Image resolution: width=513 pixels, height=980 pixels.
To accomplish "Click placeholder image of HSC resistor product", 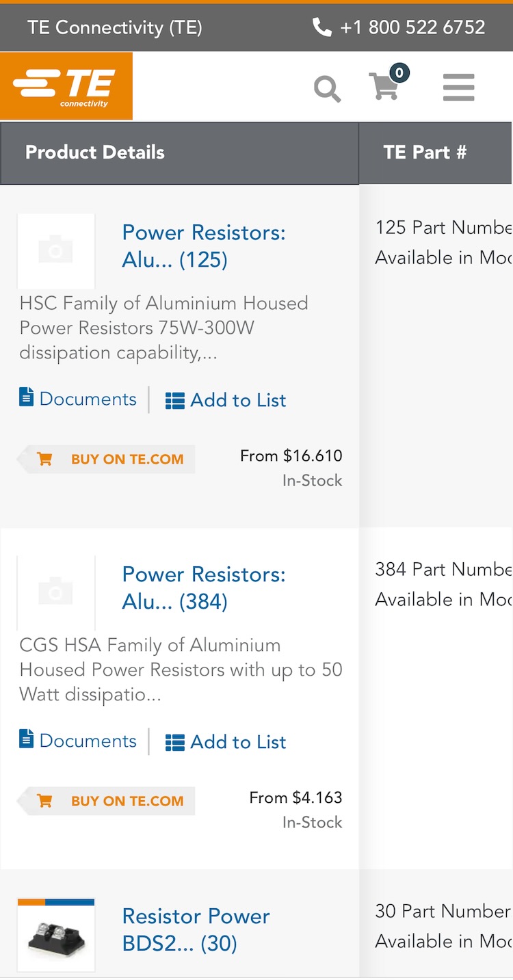I will click(x=56, y=251).
